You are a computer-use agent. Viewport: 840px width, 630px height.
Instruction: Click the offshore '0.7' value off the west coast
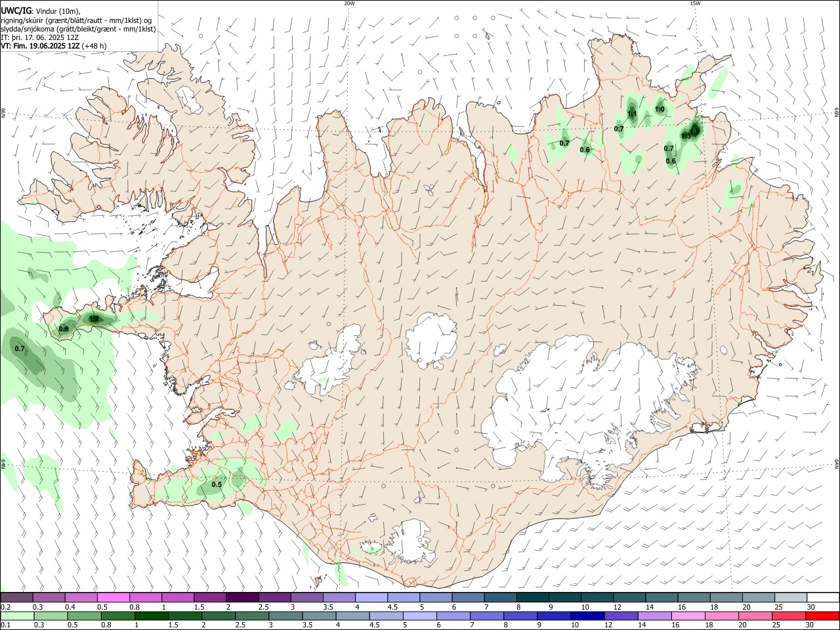pos(20,348)
